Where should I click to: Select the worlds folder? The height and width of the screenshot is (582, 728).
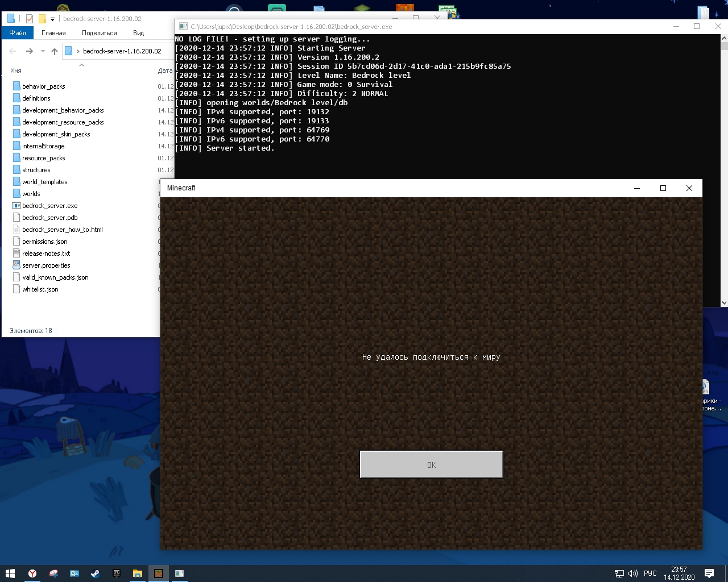point(31,194)
